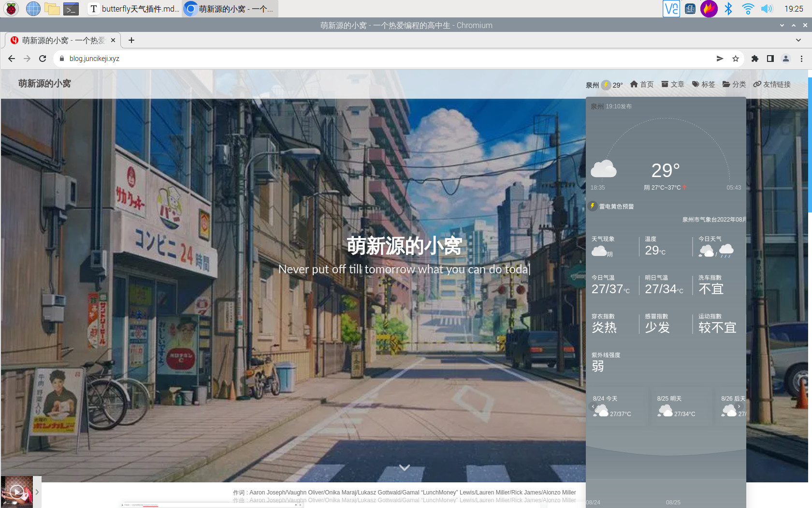Go forward in Chromium

click(27, 59)
